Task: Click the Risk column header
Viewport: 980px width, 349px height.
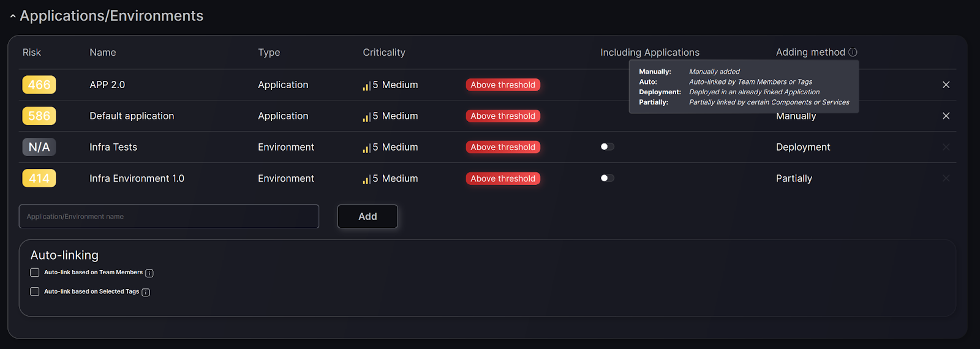Action: 32,53
